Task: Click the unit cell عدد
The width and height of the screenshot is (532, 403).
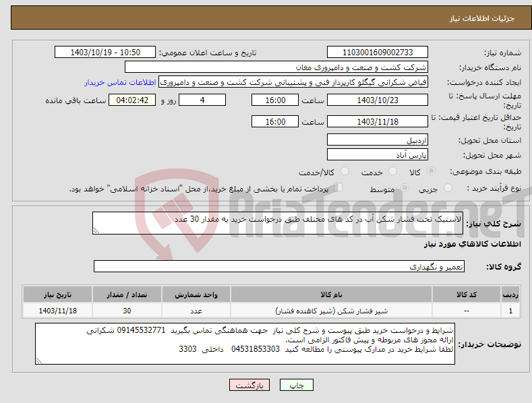Action: (196, 311)
